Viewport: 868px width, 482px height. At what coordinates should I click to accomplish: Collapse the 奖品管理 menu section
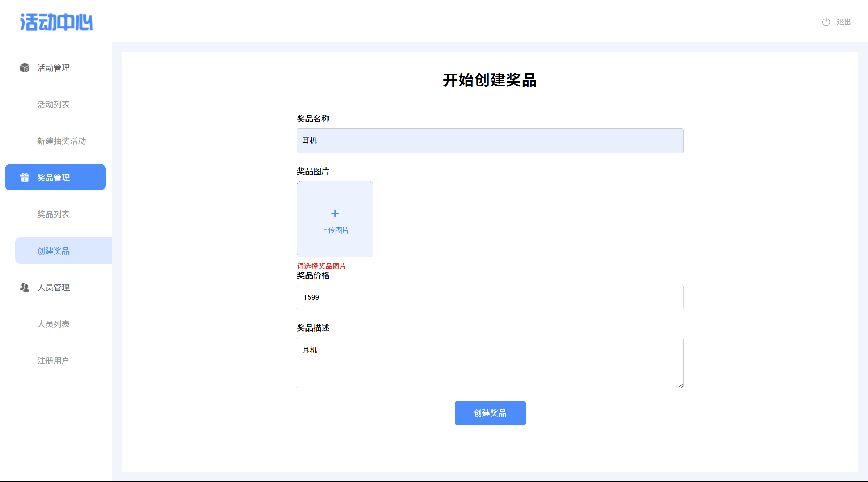click(x=54, y=177)
